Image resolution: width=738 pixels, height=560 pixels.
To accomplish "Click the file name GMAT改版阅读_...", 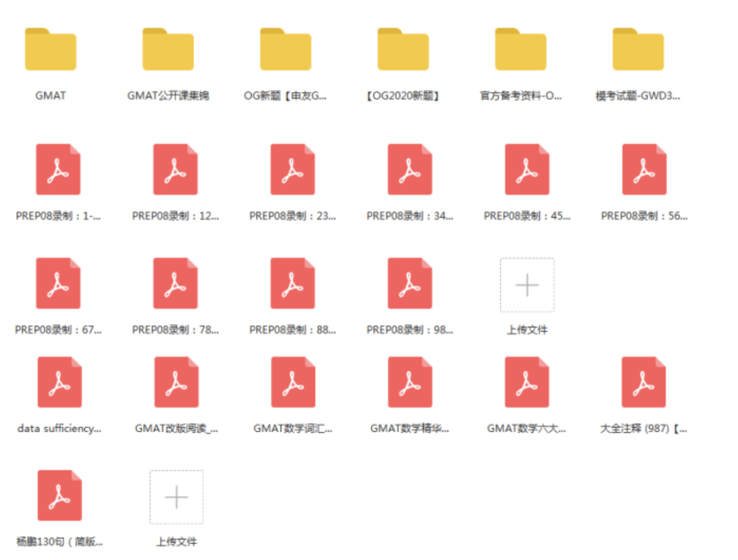I will (x=177, y=429).
